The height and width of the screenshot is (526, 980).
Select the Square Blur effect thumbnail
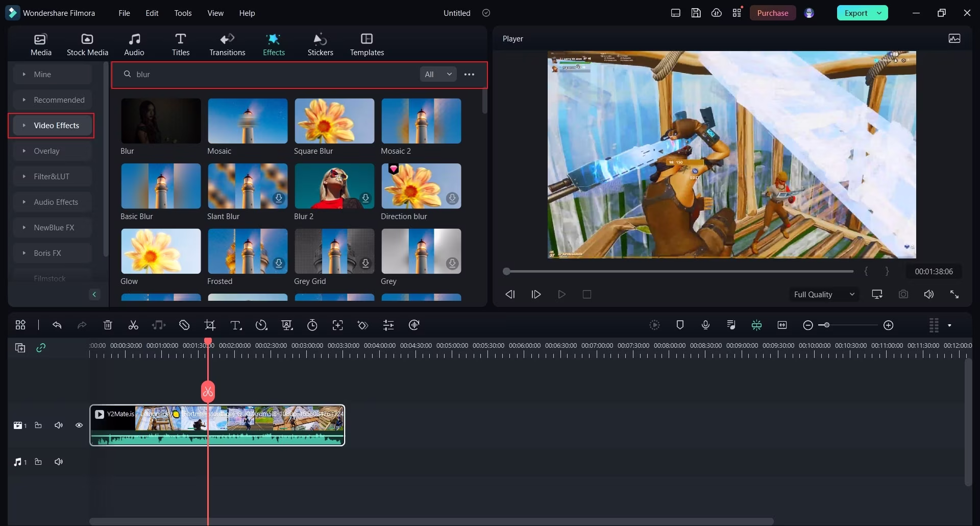click(334, 121)
